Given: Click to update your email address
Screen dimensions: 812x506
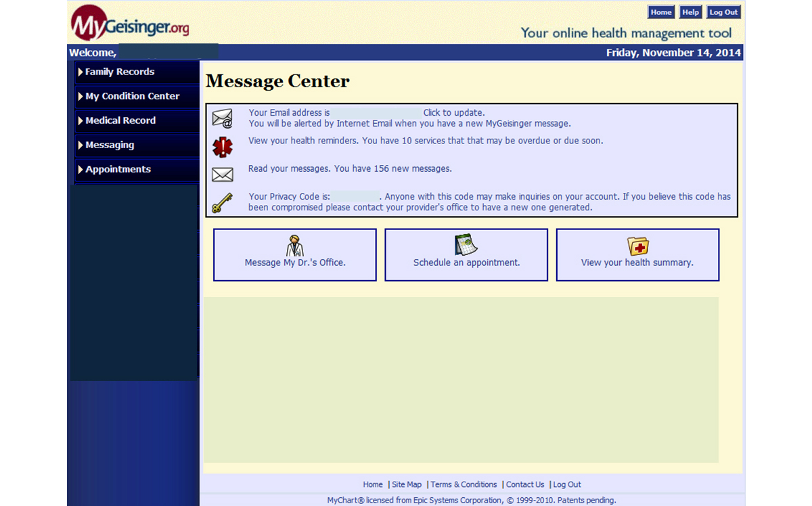Looking at the screenshot, I should point(453,113).
